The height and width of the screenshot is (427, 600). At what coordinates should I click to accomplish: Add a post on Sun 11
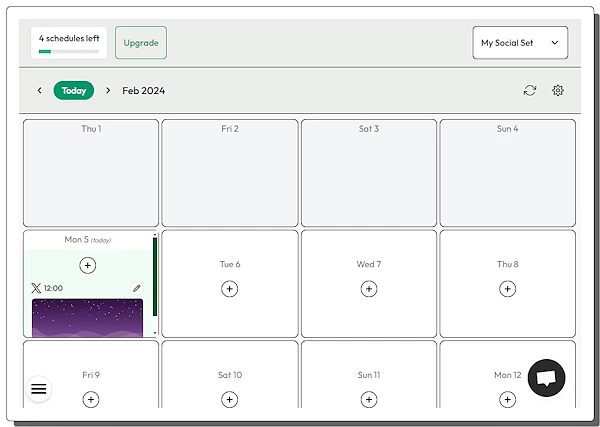tap(369, 399)
